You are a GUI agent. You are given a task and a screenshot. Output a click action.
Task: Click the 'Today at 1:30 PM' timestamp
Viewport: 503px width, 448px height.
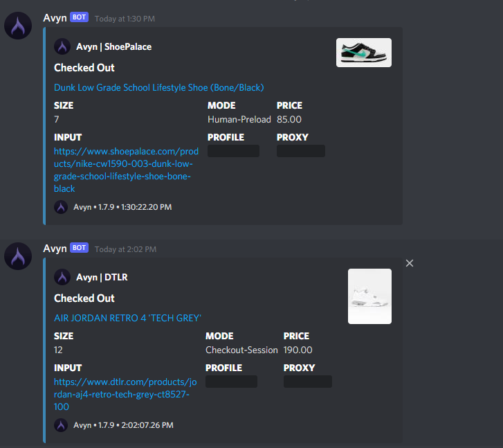(x=125, y=19)
